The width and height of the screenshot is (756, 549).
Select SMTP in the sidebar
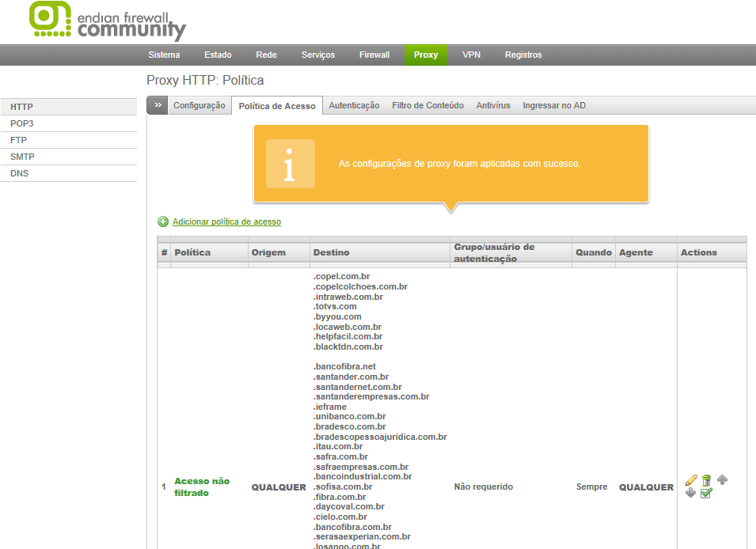69,157
